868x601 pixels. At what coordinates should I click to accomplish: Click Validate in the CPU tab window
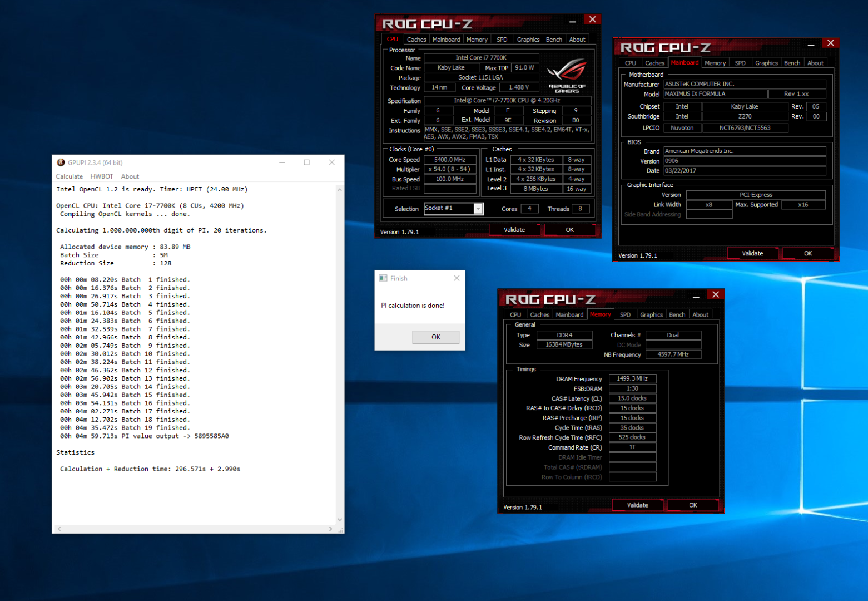pos(514,230)
